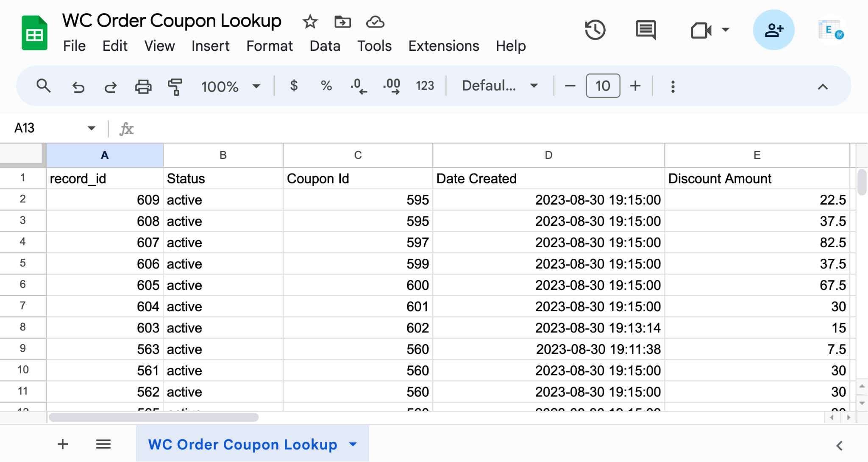Open the Data menu

(325, 46)
